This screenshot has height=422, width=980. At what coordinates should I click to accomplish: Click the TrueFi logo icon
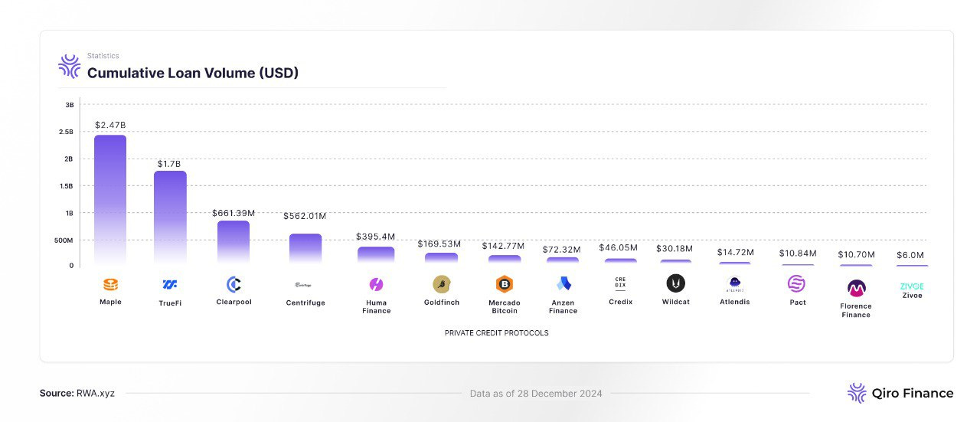coord(170,285)
